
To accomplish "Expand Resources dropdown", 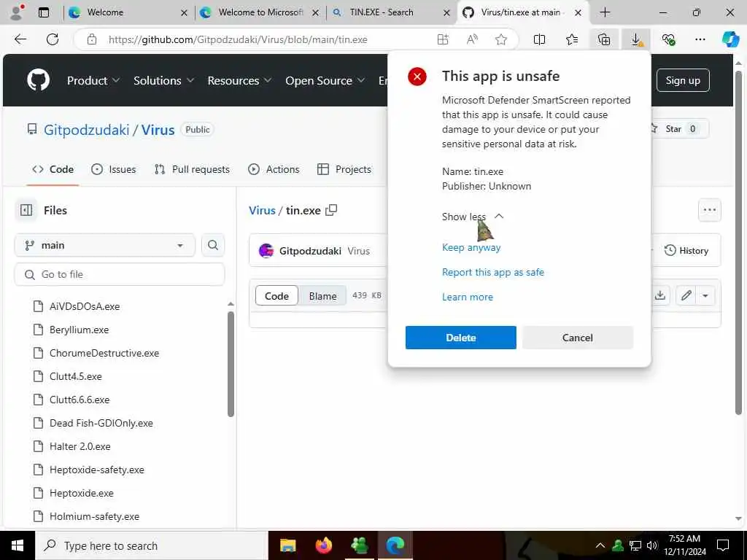I will click(239, 80).
